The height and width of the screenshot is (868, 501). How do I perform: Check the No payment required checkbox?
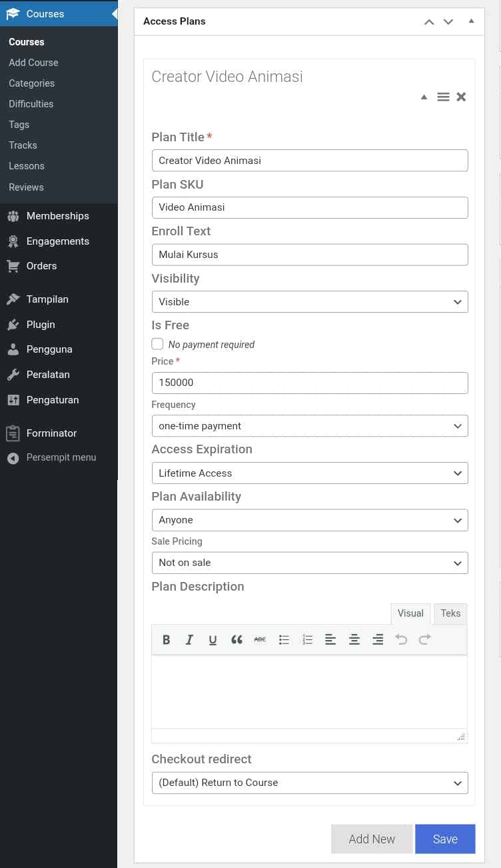pos(158,344)
